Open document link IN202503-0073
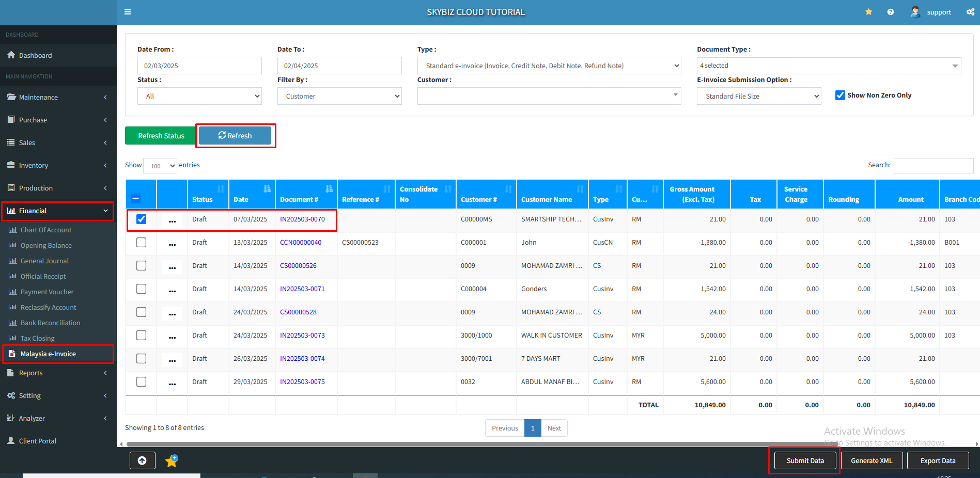This screenshot has width=980, height=478. [302, 336]
